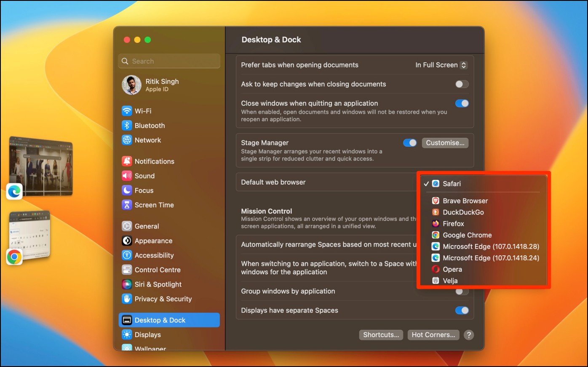The width and height of the screenshot is (588, 367).
Task: Open the Shortcuts... button
Action: (381, 335)
